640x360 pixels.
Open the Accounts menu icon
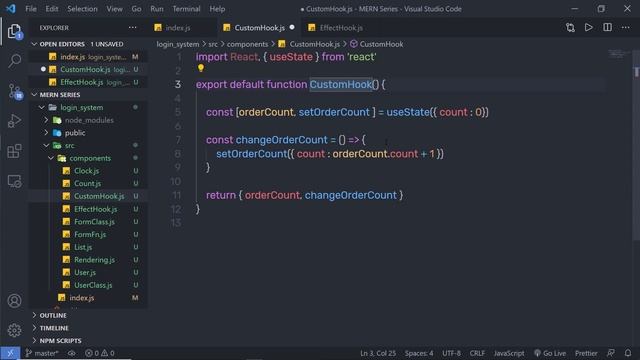(x=14, y=301)
